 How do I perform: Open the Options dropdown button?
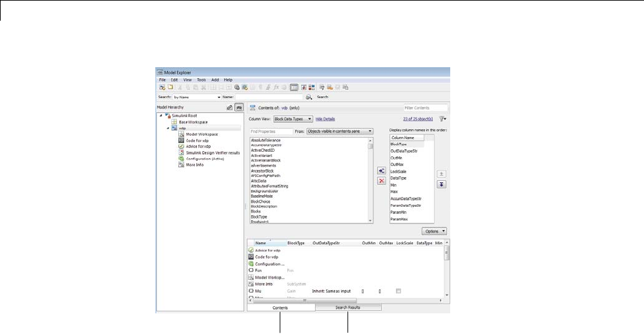pyautogui.click(x=434, y=231)
